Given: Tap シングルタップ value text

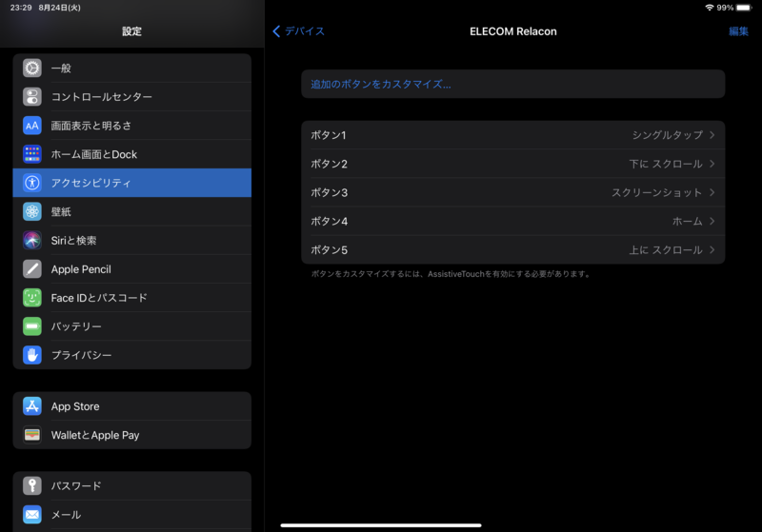Looking at the screenshot, I should 668,135.
